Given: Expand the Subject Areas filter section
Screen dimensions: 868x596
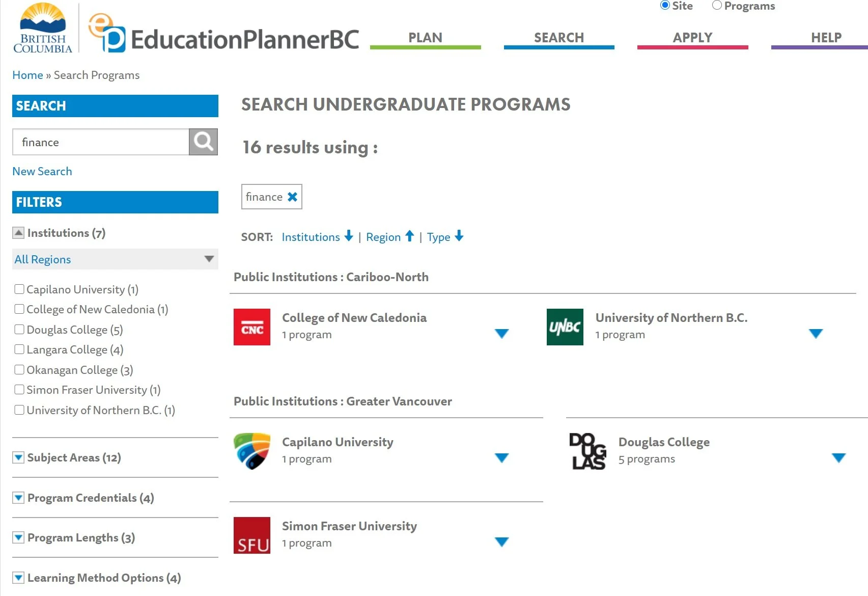Looking at the screenshot, I should tap(18, 457).
